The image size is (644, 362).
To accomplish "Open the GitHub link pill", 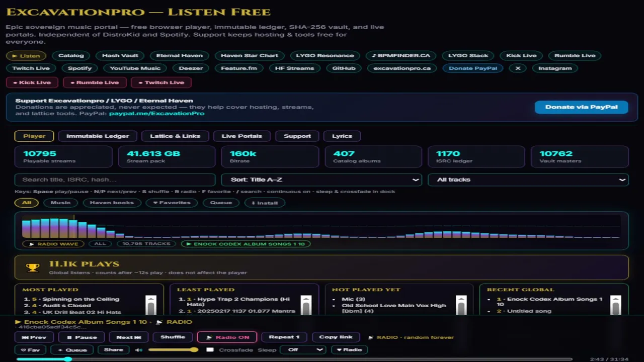I will [x=344, y=68].
